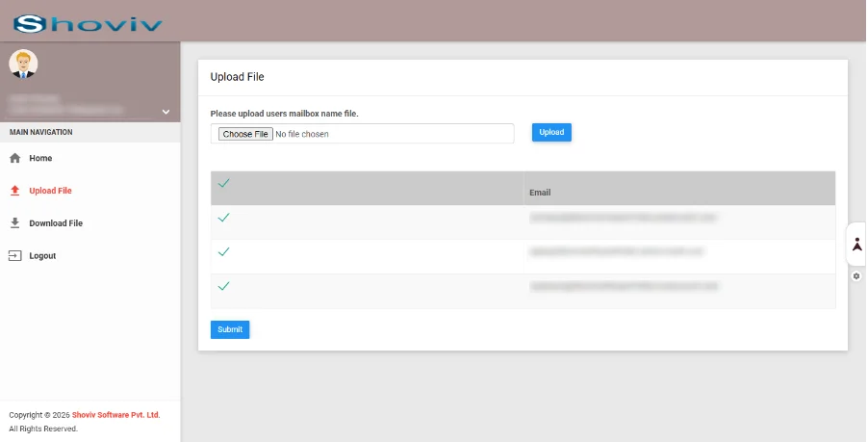Open the Upload File navigation item

[x=50, y=191]
